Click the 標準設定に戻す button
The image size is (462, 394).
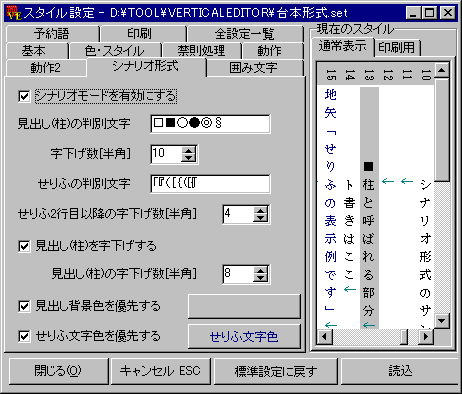pyautogui.click(x=276, y=371)
